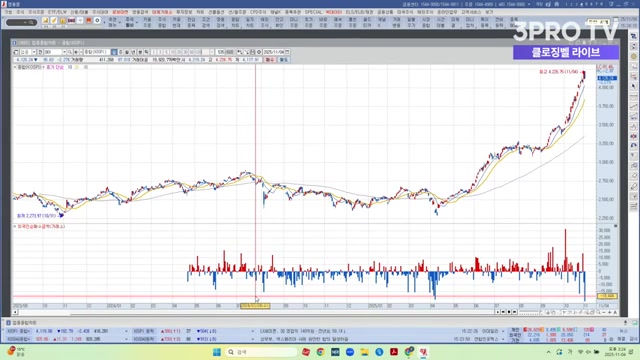640x360 pixels.
Task: Open 잔고 확인 from the toolbar
Action: 279,22
